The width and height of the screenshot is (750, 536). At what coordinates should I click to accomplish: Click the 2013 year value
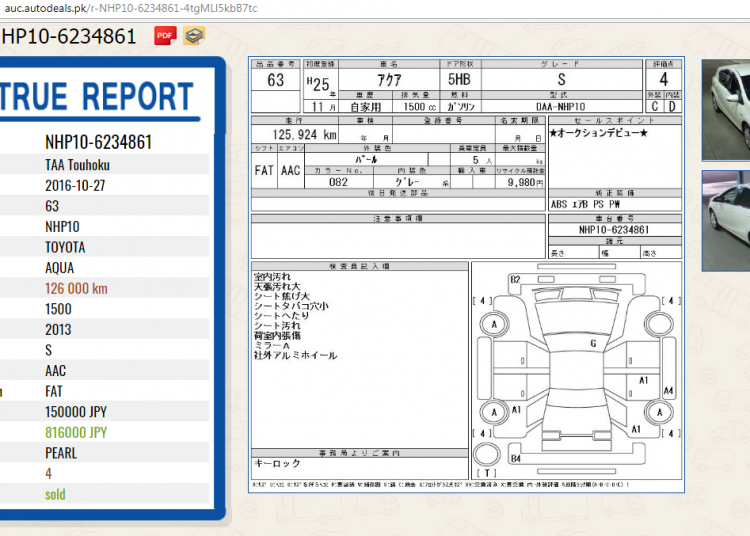tap(59, 329)
